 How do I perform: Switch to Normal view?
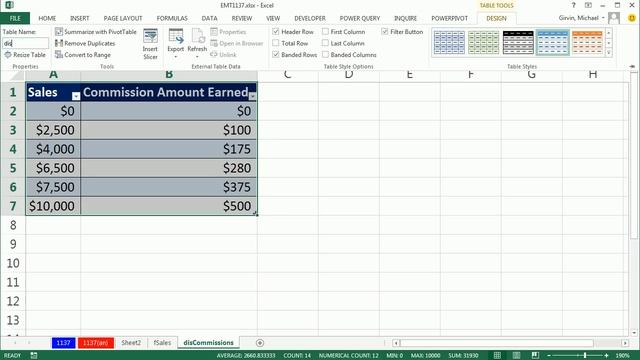(x=497, y=356)
